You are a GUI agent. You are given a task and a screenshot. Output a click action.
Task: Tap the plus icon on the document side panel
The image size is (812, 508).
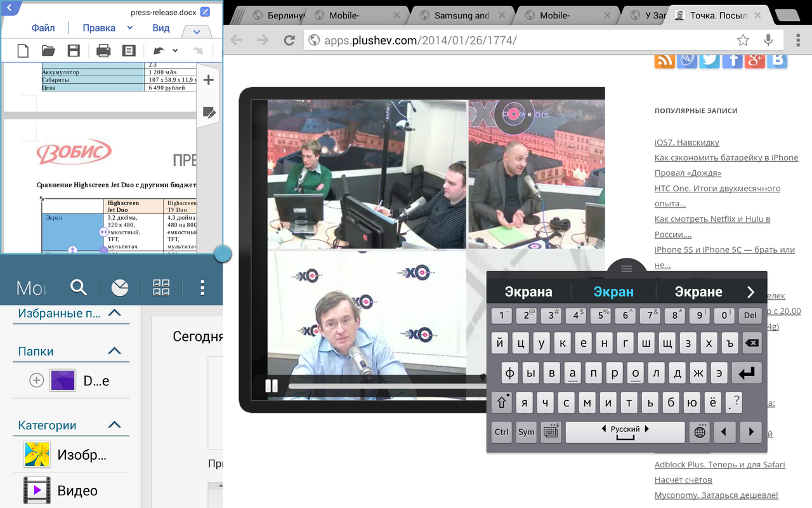pyautogui.click(x=208, y=80)
